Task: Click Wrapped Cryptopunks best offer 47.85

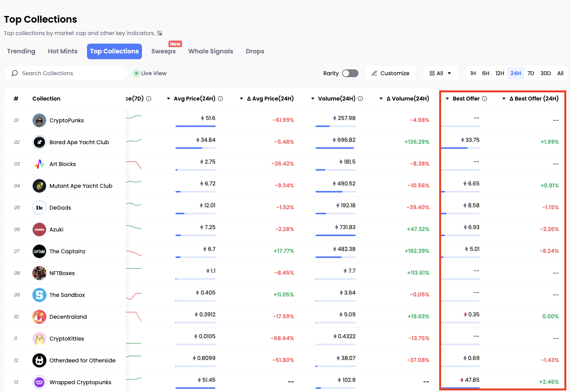Action: point(470,380)
